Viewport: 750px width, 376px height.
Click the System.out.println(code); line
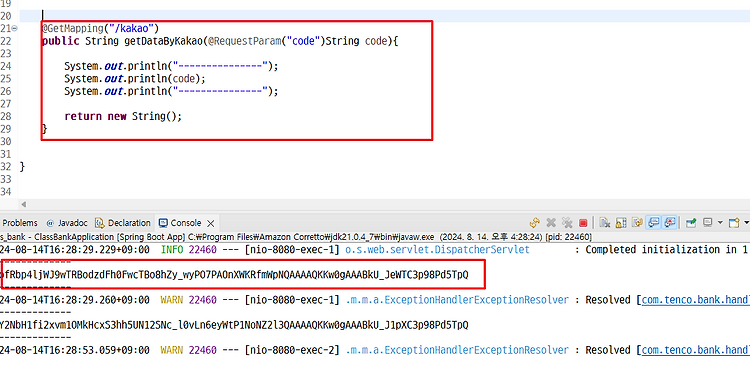tap(135, 78)
